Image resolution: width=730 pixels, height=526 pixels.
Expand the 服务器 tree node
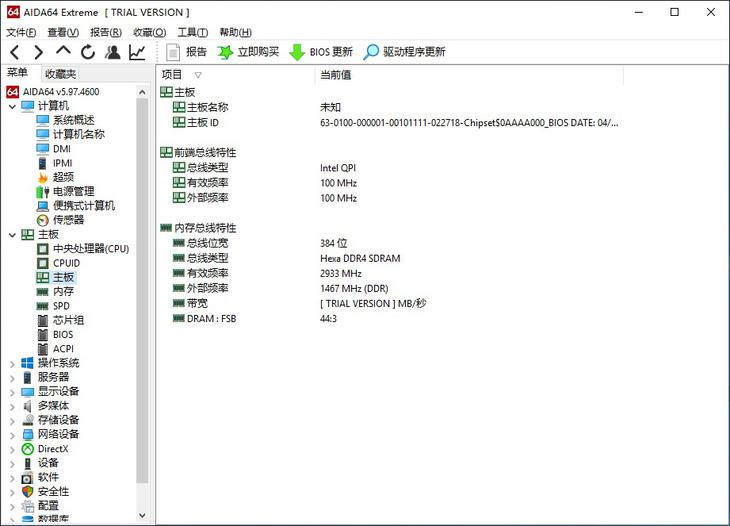(13, 378)
